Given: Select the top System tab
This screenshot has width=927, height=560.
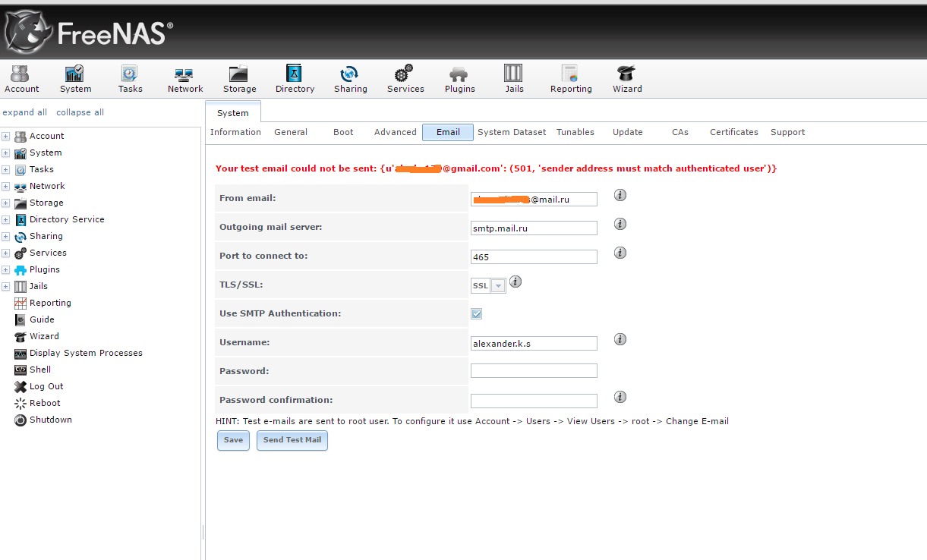Looking at the screenshot, I should coord(233,112).
